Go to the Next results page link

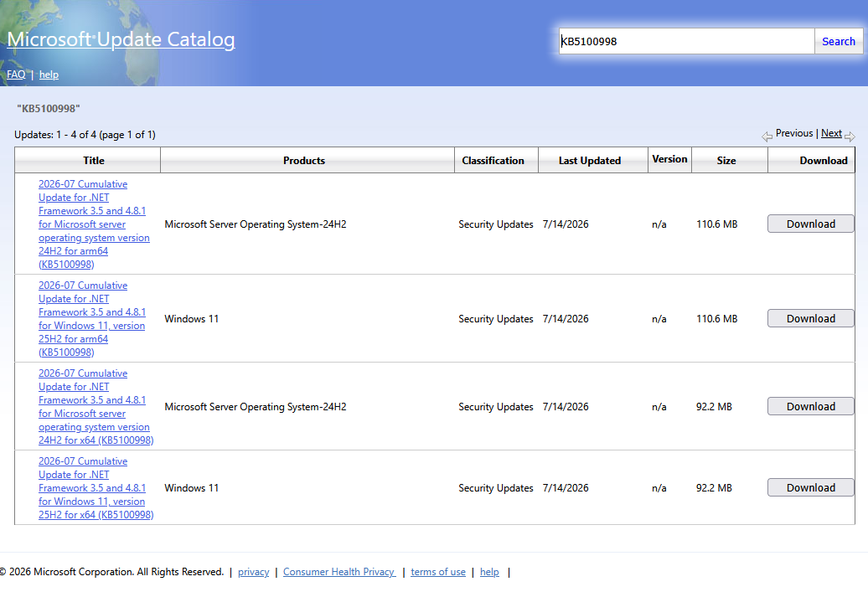(x=831, y=133)
